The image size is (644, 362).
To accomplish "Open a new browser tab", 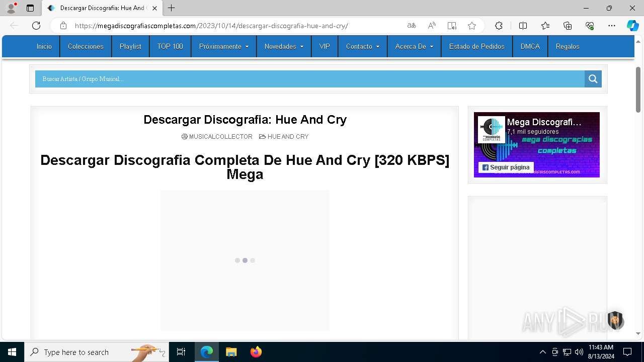I will (x=172, y=8).
